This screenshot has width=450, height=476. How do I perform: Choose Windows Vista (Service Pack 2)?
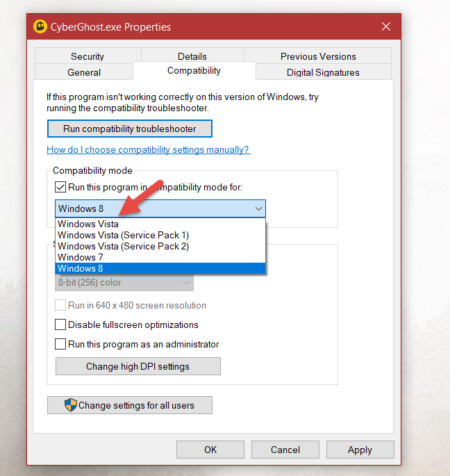pyautogui.click(x=160, y=246)
